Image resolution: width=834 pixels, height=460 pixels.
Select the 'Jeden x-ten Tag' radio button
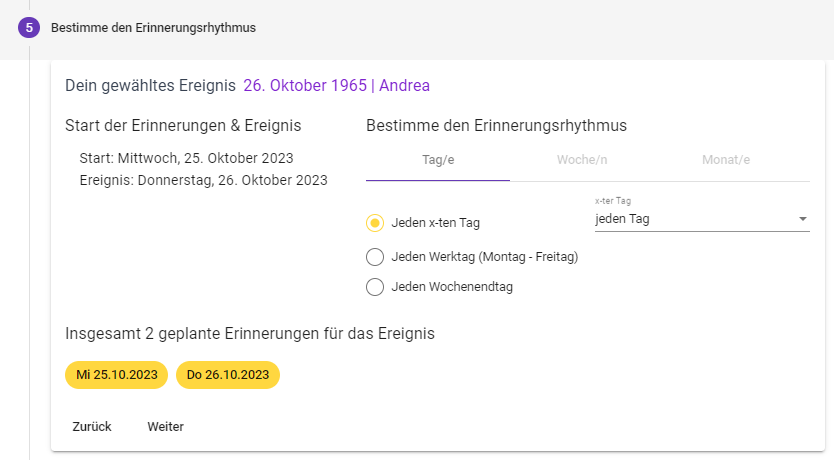pos(375,223)
